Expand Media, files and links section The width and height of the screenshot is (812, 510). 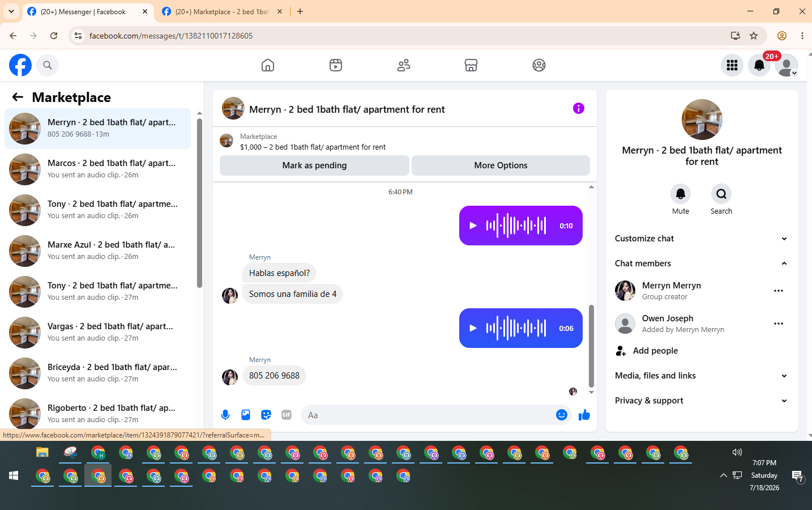[702, 376]
